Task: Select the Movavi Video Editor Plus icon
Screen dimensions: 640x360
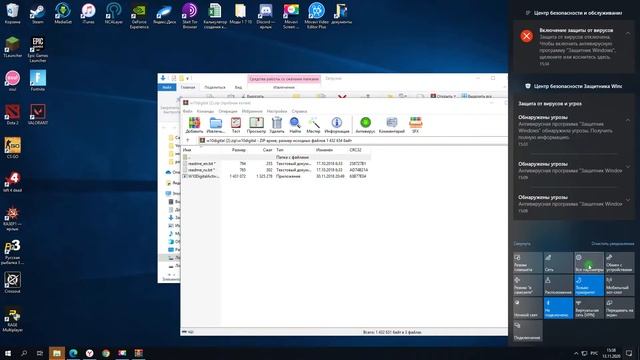Action: click(316, 16)
